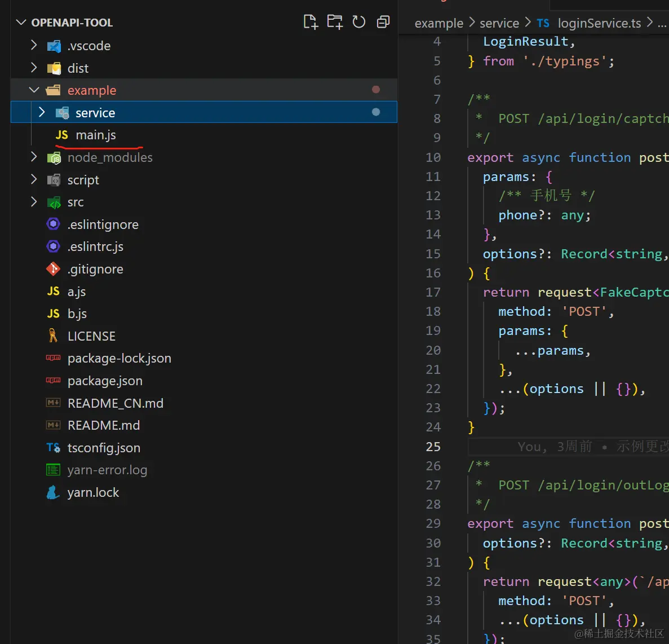This screenshot has width=669, height=644.
Task: Collapse all folders in explorer
Action: 383,22
